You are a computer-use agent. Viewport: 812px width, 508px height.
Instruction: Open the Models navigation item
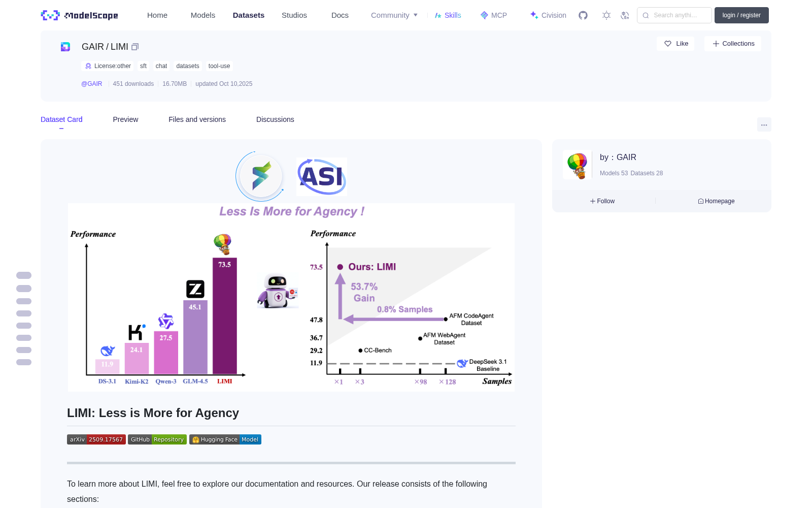(x=203, y=15)
